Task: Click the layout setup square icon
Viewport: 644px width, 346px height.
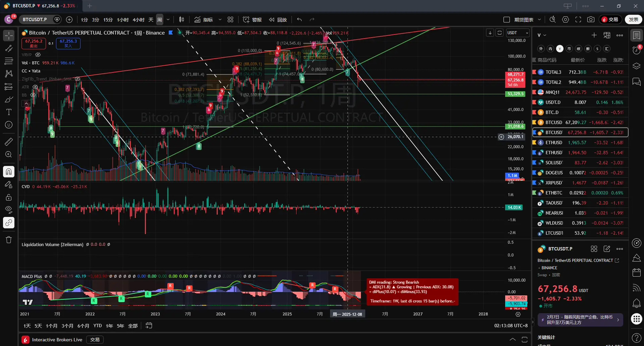Action: [507, 20]
